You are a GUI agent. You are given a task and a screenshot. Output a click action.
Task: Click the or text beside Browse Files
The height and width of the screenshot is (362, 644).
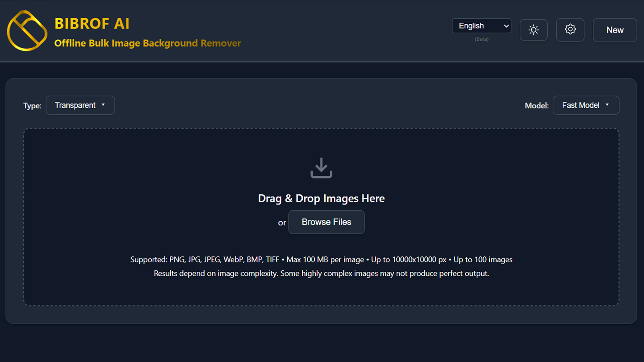coord(281,222)
